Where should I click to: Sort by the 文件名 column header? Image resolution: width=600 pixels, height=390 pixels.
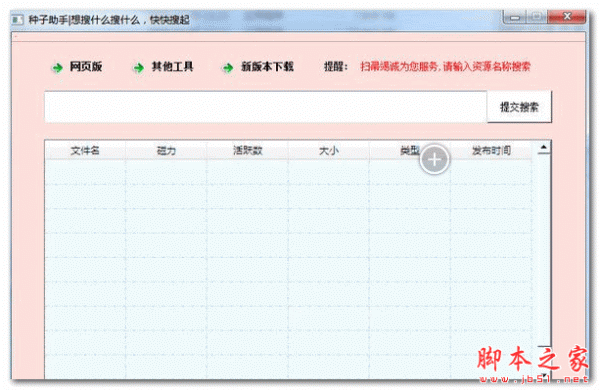pos(85,150)
